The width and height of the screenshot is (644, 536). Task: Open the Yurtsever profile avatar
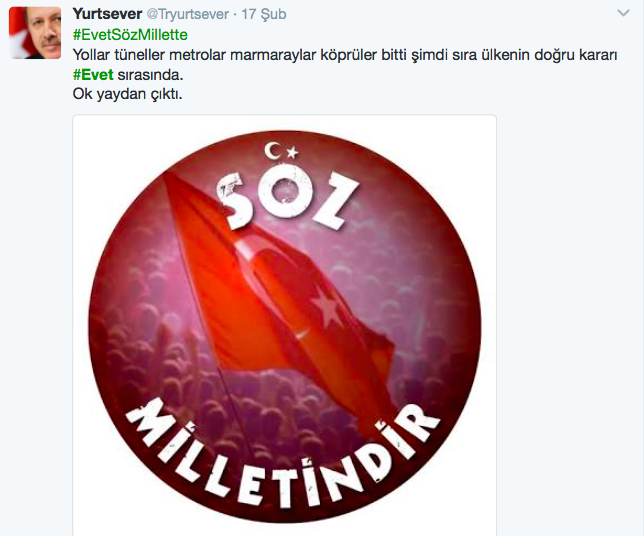(x=35, y=33)
